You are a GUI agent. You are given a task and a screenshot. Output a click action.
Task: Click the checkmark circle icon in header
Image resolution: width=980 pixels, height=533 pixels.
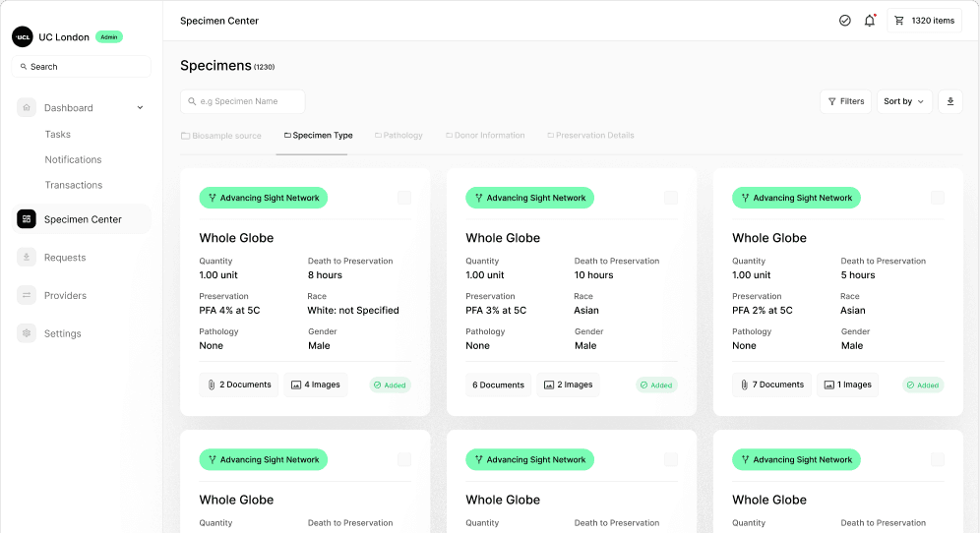coord(844,21)
